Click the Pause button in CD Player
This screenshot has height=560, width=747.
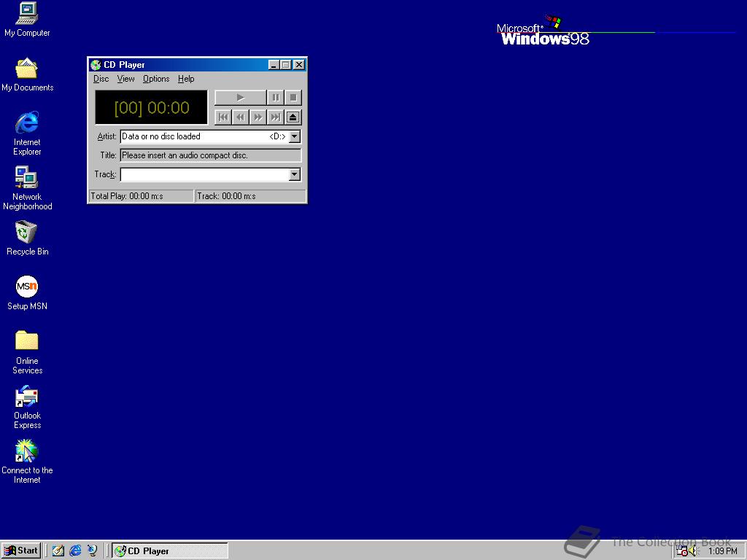(275, 98)
